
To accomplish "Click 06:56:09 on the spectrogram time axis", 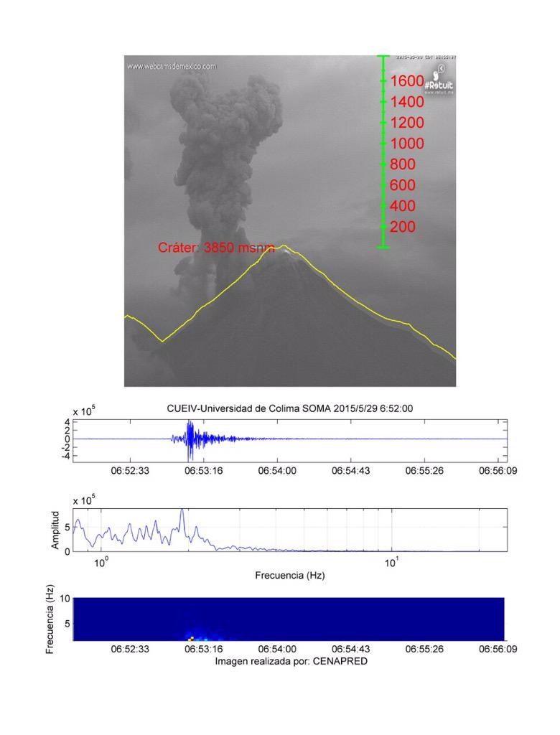I will 498,649.
